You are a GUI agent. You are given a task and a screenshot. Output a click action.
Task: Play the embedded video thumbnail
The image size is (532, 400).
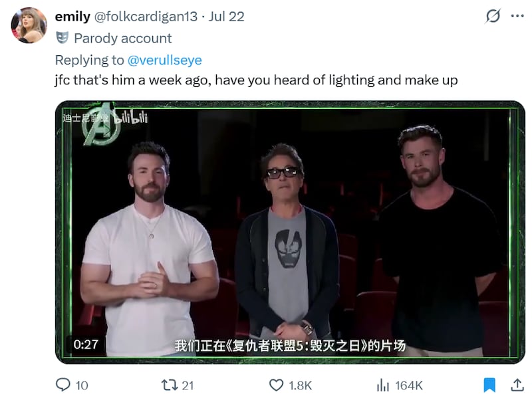coord(290,232)
